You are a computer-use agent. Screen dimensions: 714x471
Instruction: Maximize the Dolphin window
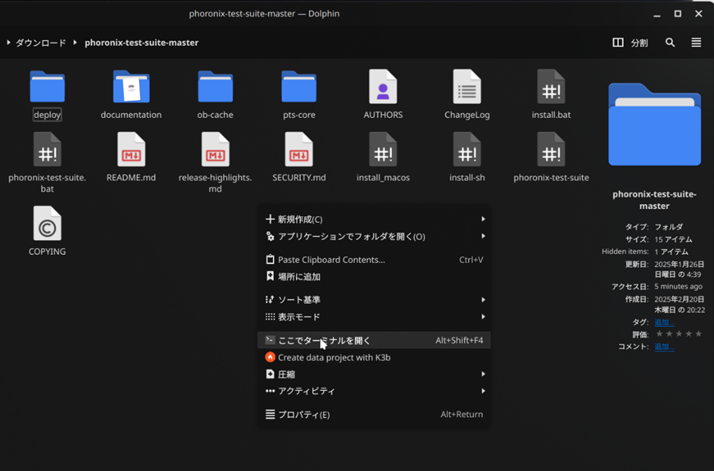pos(678,14)
